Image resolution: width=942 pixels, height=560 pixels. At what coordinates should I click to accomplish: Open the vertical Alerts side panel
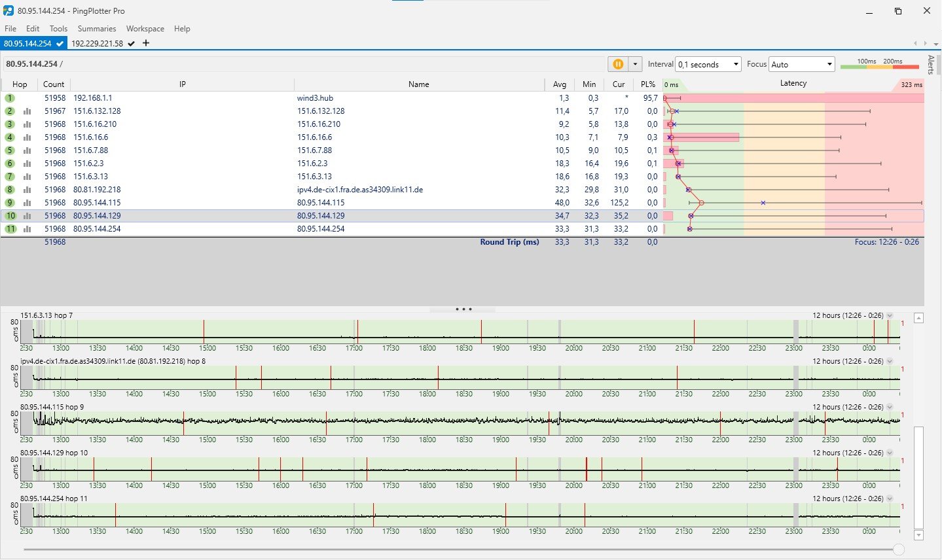tap(931, 65)
